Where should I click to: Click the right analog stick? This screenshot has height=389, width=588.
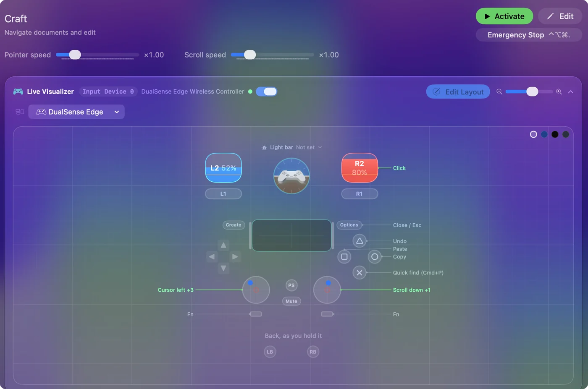click(327, 290)
